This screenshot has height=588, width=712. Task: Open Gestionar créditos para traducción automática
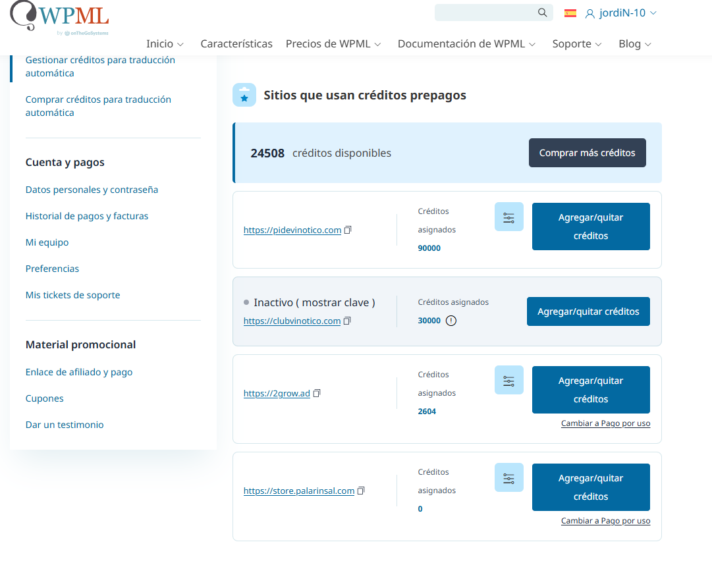100,67
